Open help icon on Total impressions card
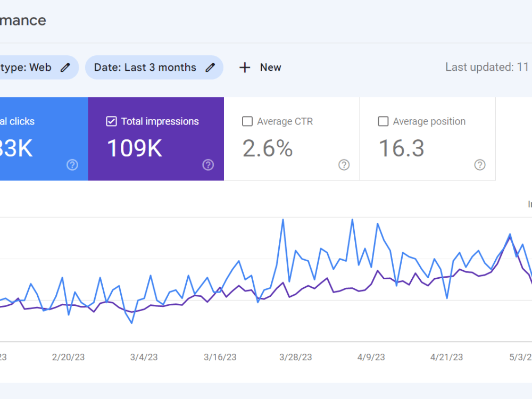 [208, 165]
